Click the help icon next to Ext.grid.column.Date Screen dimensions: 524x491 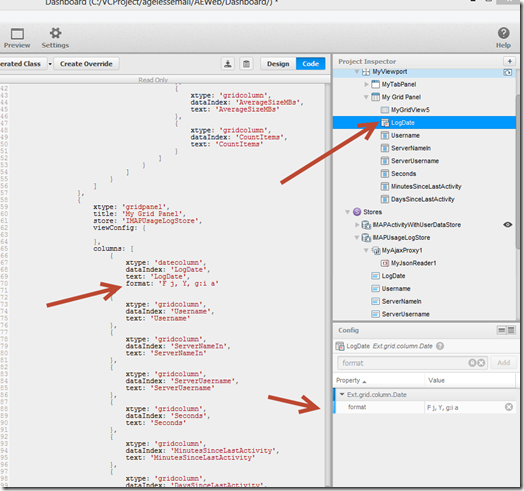440,346
